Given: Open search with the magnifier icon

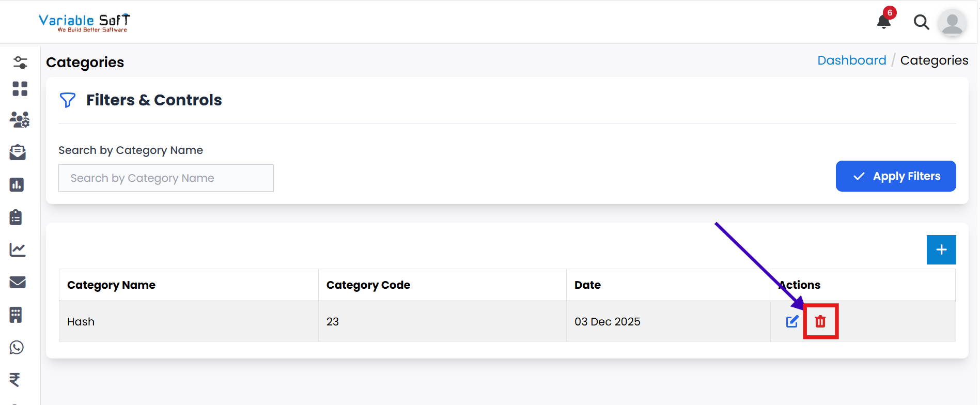Looking at the screenshot, I should (921, 22).
